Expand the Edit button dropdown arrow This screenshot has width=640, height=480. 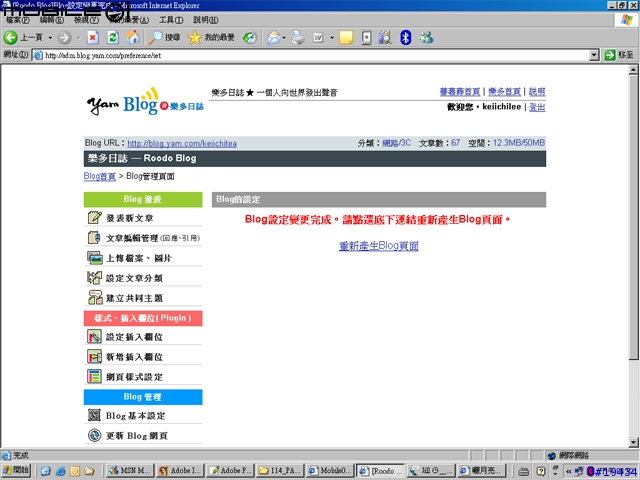pyautogui.click(x=332, y=38)
